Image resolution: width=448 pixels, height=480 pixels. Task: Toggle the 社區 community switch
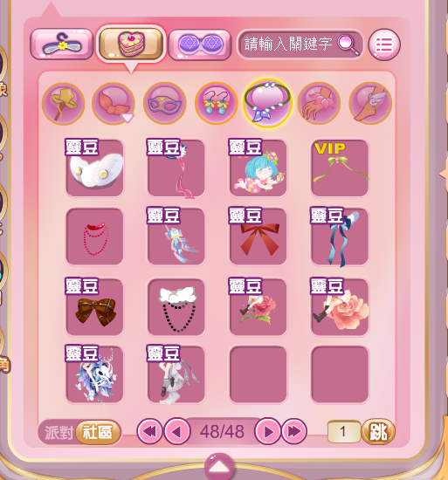pos(98,432)
